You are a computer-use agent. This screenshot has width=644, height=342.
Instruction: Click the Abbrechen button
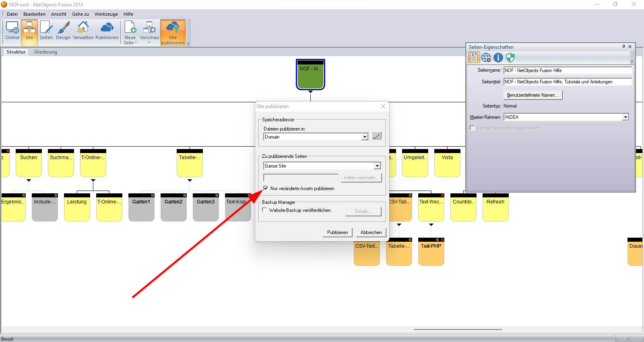tap(371, 232)
